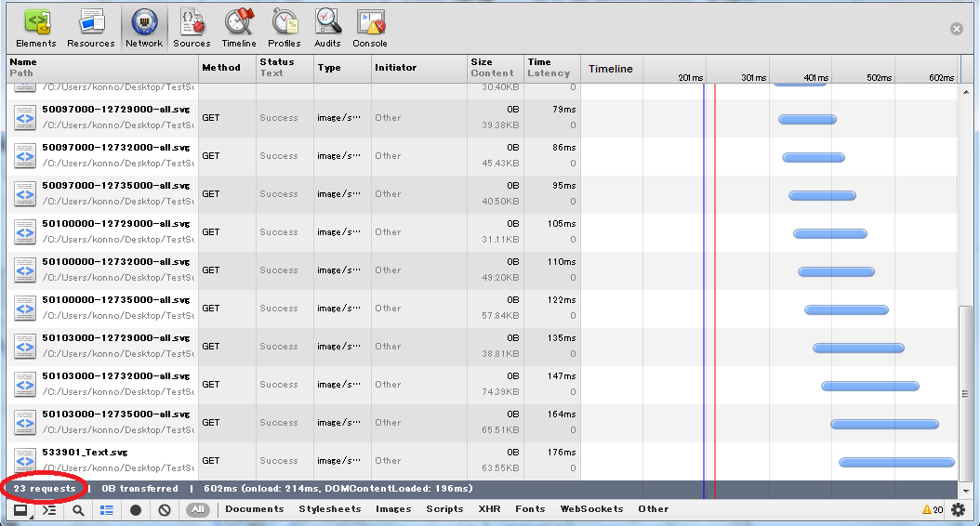Open DevTools settings gear
Image resolution: width=980 pixels, height=526 pixels.
[958, 509]
